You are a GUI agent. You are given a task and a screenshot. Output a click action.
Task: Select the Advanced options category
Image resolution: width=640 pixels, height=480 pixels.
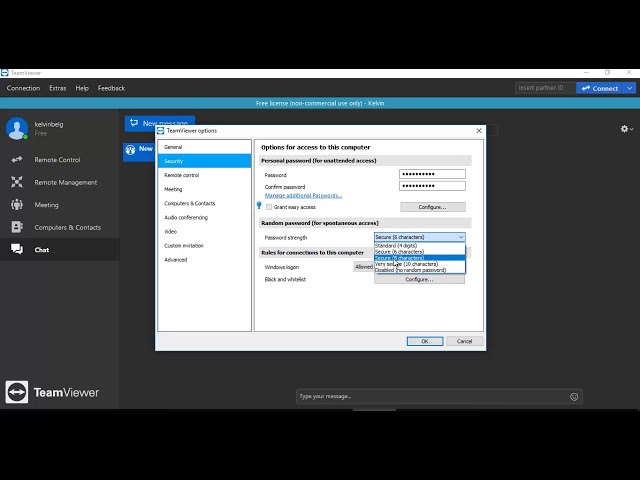tap(204, 260)
